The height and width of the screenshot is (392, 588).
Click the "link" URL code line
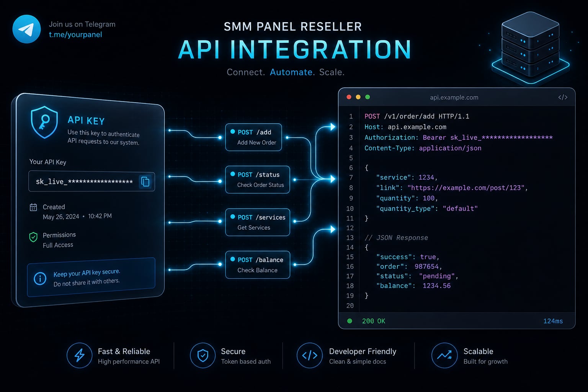452,188
